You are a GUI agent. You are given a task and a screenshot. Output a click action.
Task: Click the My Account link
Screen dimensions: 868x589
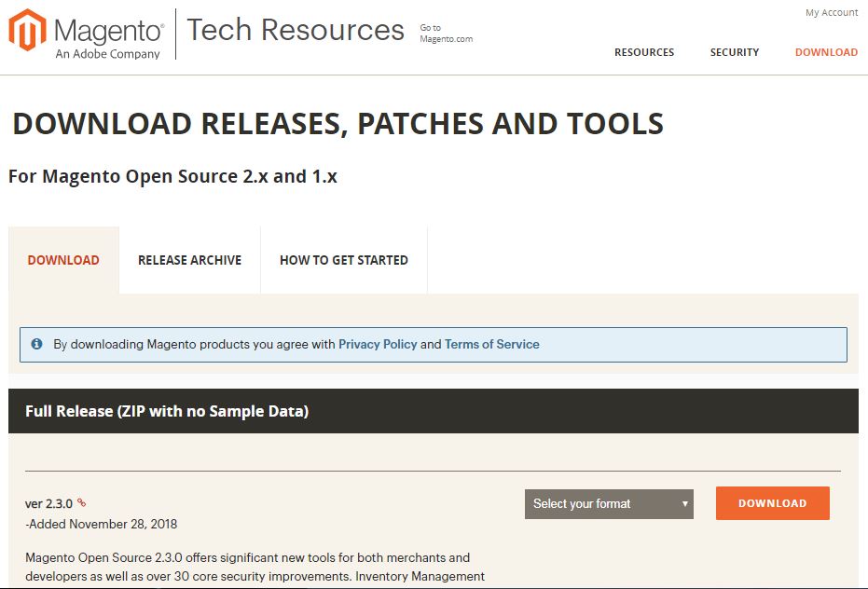(832, 13)
